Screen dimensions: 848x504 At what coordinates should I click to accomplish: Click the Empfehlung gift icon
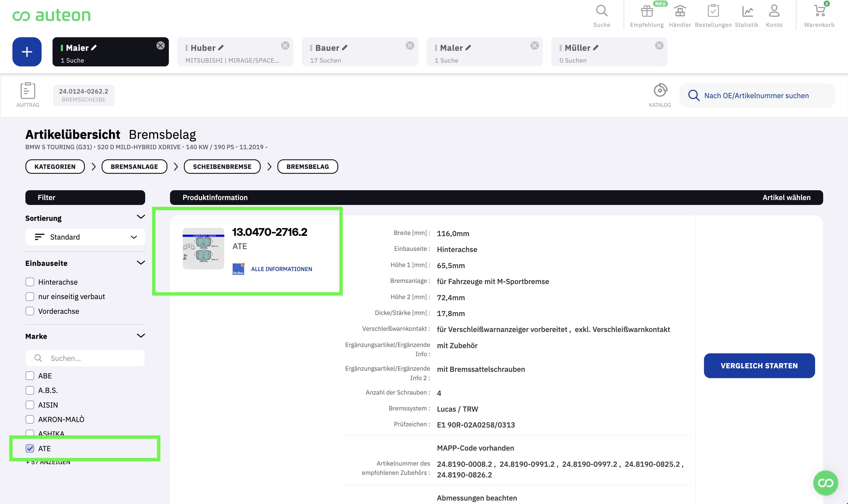click(647, 12)
